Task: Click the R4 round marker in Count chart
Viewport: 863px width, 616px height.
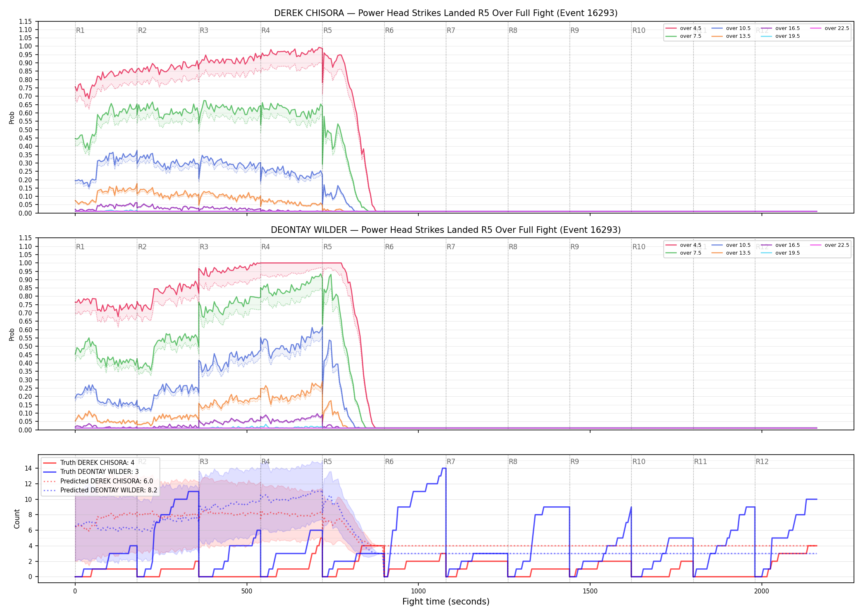Action: pyautogui.click(x=265, y=462)
